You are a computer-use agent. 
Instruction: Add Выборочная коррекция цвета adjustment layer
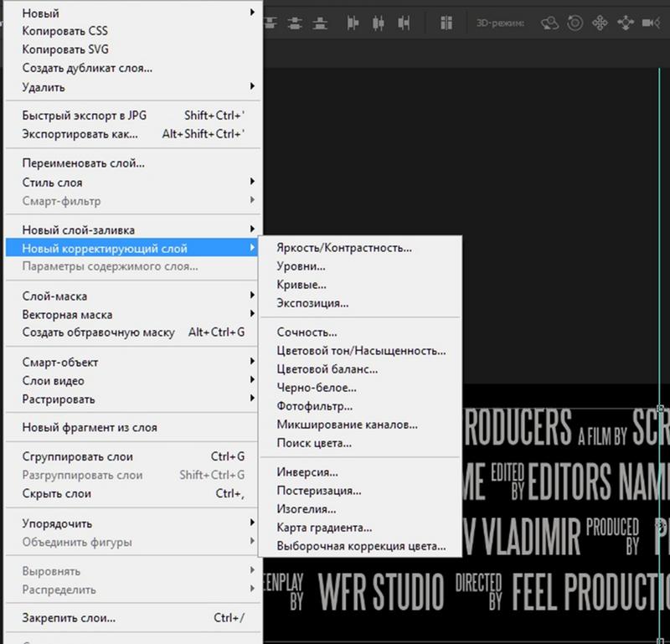pos(360,546)
